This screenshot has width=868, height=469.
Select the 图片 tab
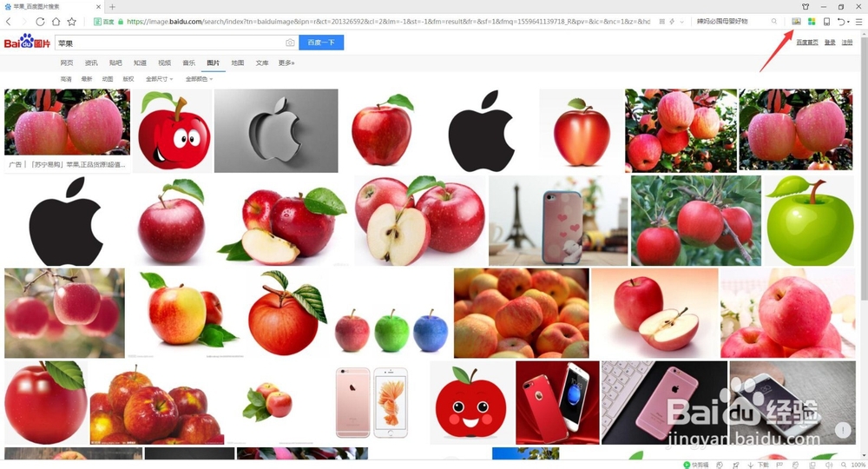click(214, 63)
